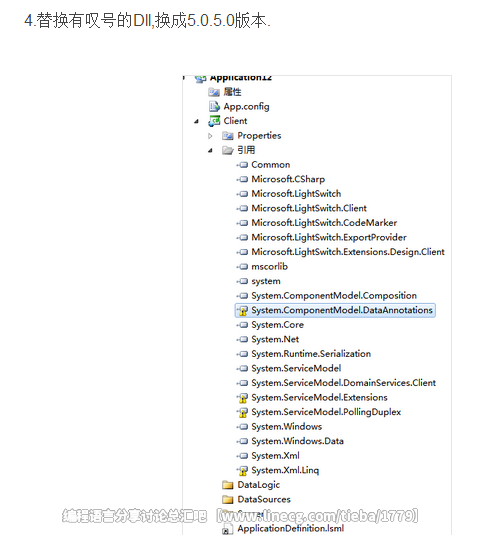
Task: Click the App.config file icon
Action: [214, 106]
